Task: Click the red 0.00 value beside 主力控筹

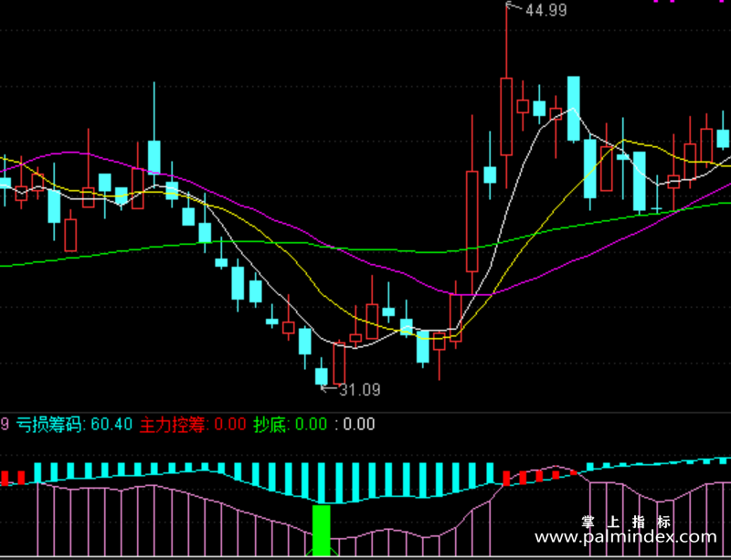Action: (x=230, y=424)
